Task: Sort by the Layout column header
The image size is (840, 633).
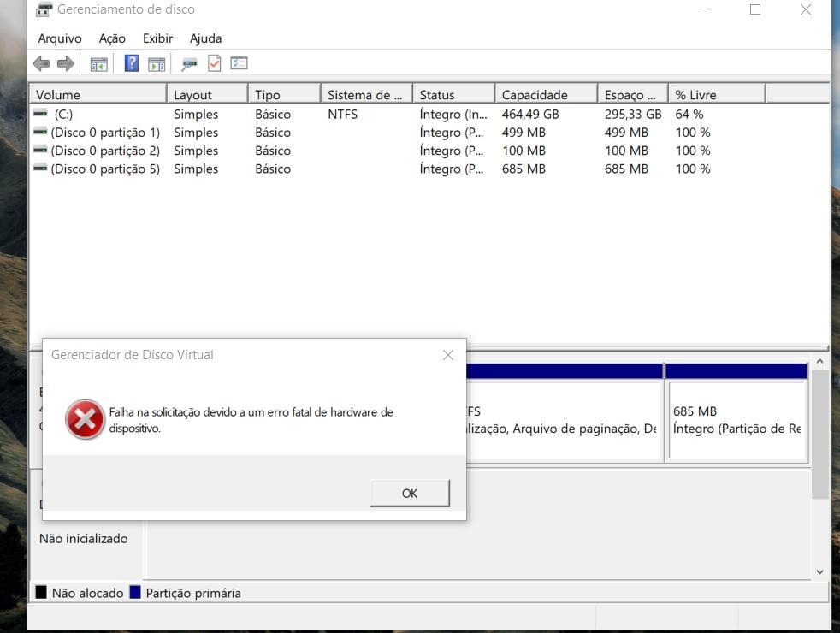Action: coord(208,95)
